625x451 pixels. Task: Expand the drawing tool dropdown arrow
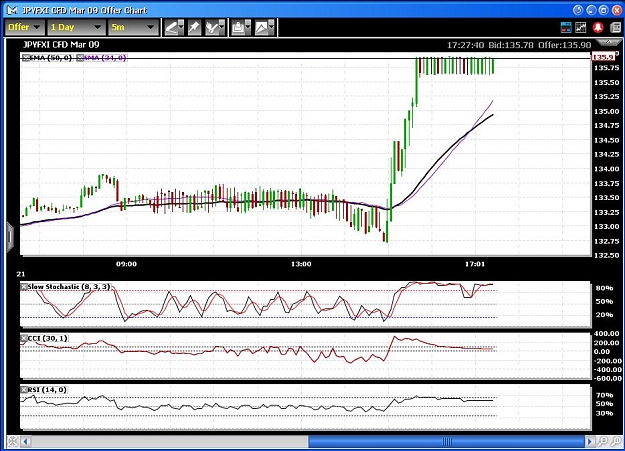(181, 28)
